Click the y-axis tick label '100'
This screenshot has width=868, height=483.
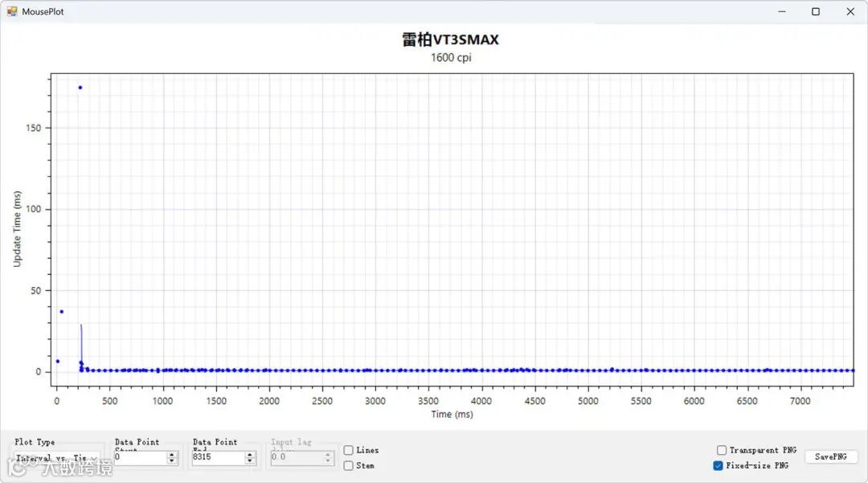pos(33,209)
